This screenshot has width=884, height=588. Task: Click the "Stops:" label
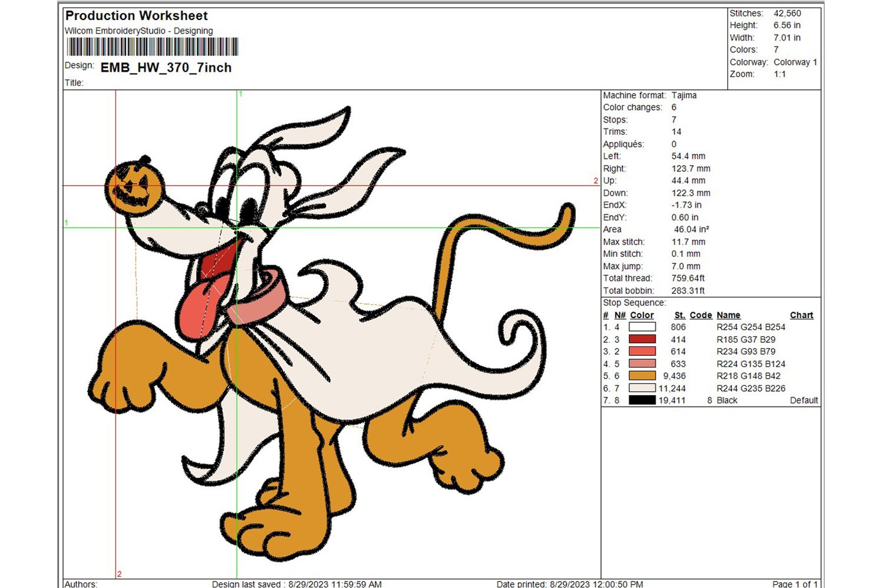click(x=615, y=120)
